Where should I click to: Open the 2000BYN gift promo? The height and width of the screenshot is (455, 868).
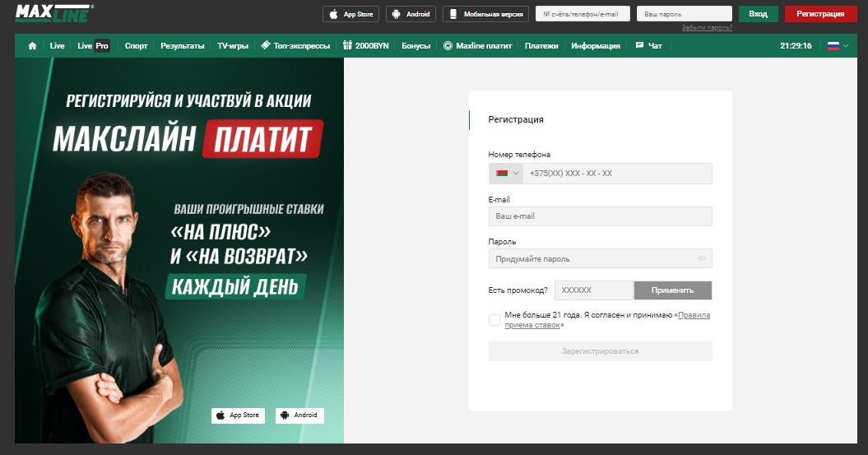point(366,46)
